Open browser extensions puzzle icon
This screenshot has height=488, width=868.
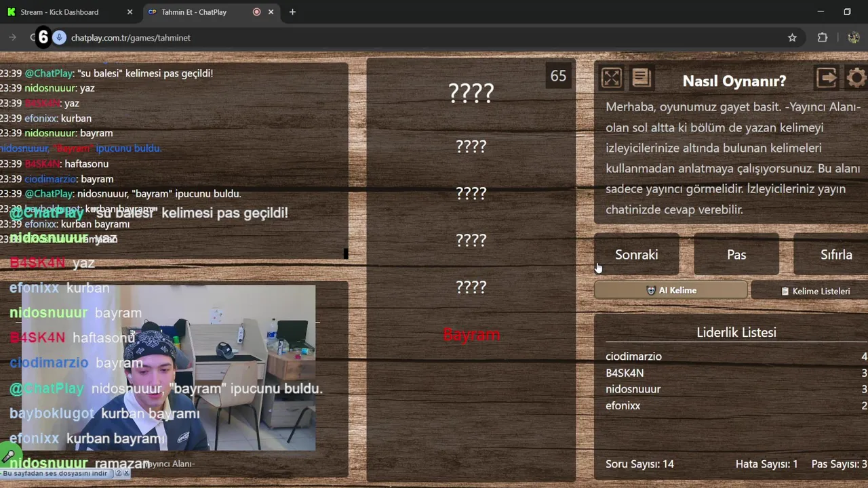click(823, 38)
